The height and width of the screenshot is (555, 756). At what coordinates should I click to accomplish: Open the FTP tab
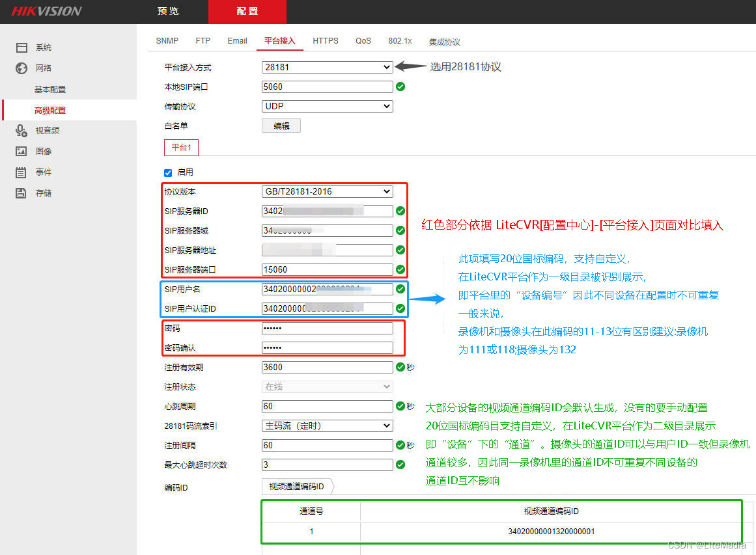pyautogui.click(x=203, y=41)
